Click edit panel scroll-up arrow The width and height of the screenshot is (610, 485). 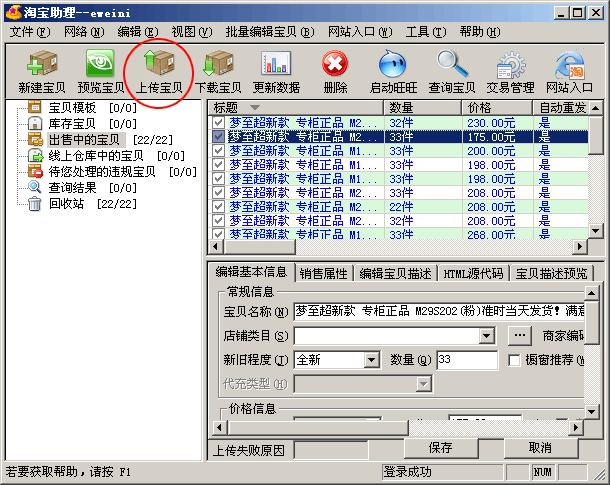[591, 293]
